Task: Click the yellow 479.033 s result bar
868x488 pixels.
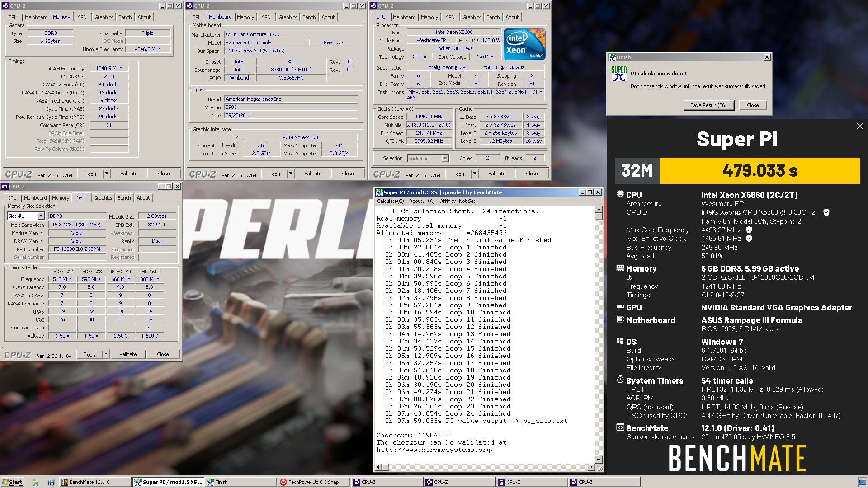Action: tap(760, 171)
